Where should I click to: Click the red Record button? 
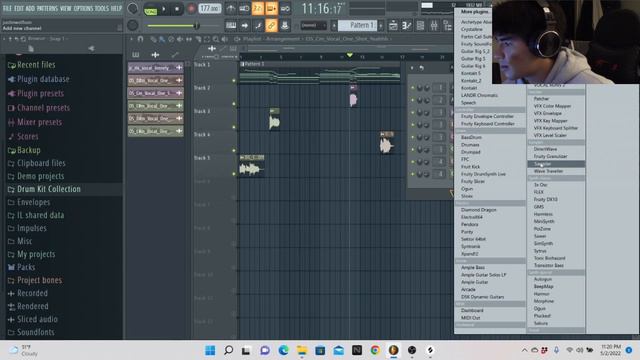pyautogui.click(x=191, y=9)
